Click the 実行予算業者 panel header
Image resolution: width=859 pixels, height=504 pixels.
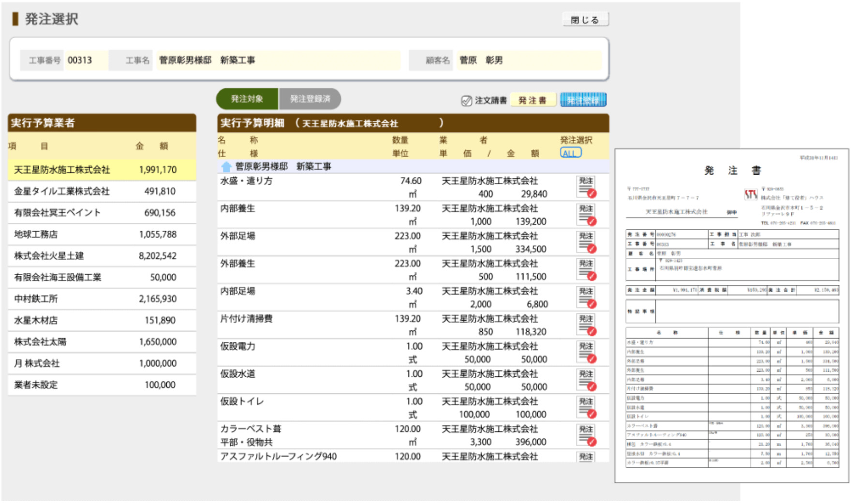click(102, 123)
